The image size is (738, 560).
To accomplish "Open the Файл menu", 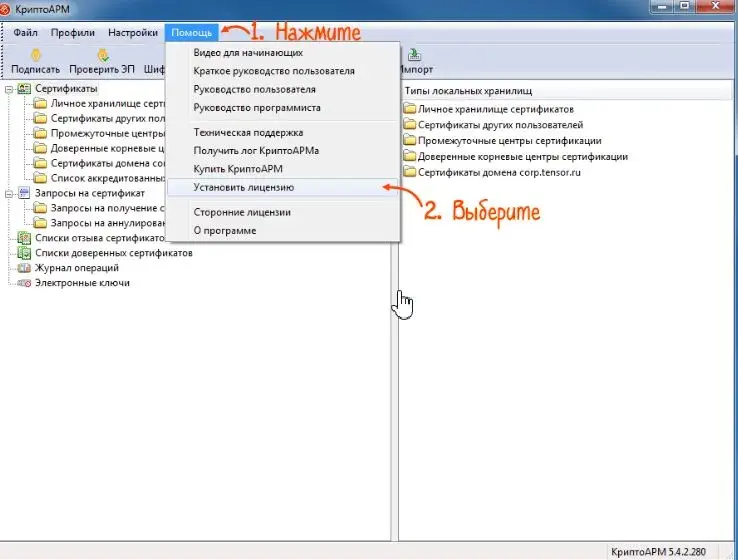I will [25, 32].
